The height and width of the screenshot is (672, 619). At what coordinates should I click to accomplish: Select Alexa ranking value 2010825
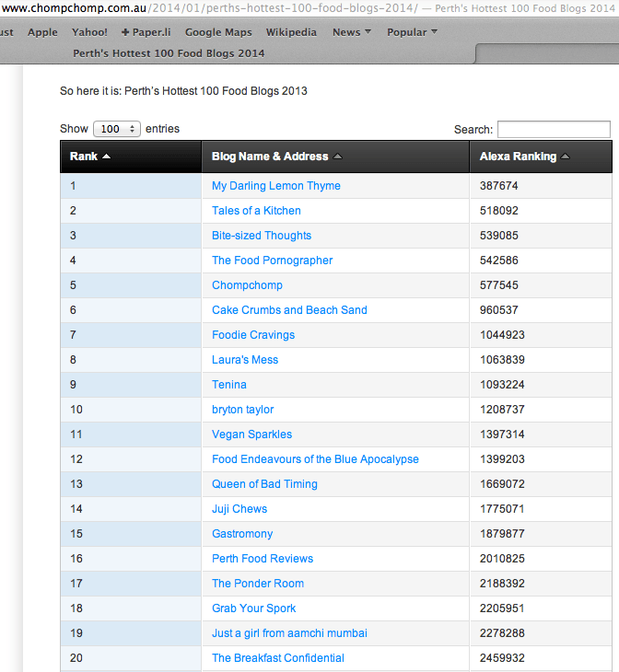coord(502,559)
